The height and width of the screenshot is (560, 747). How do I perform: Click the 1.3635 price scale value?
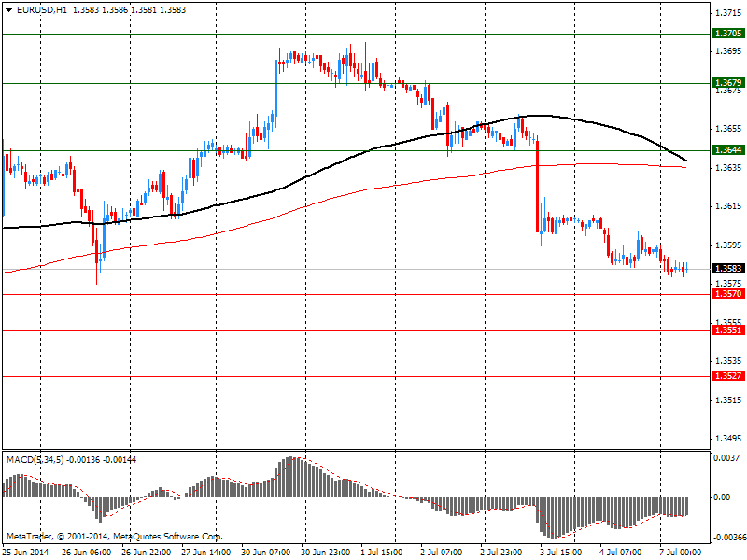(x=729, y=168)
